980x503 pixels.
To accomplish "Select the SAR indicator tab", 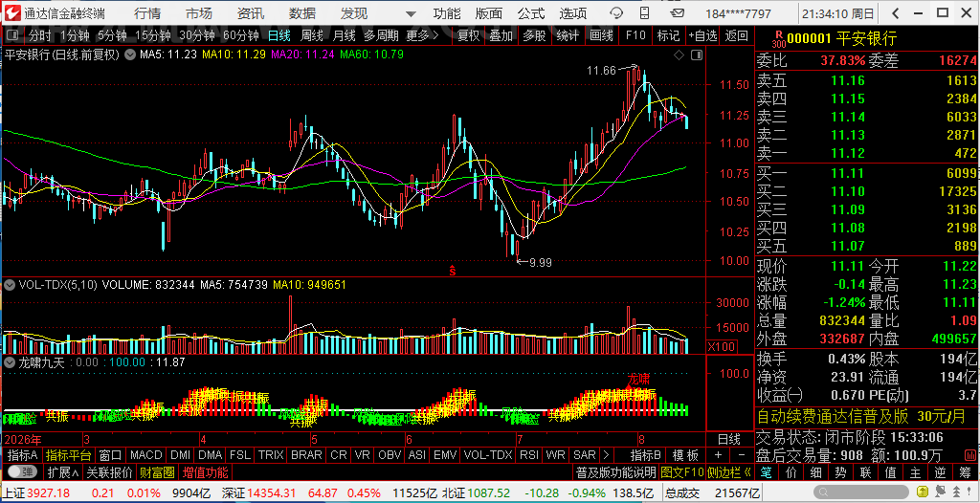I will (x=585, y=455).
